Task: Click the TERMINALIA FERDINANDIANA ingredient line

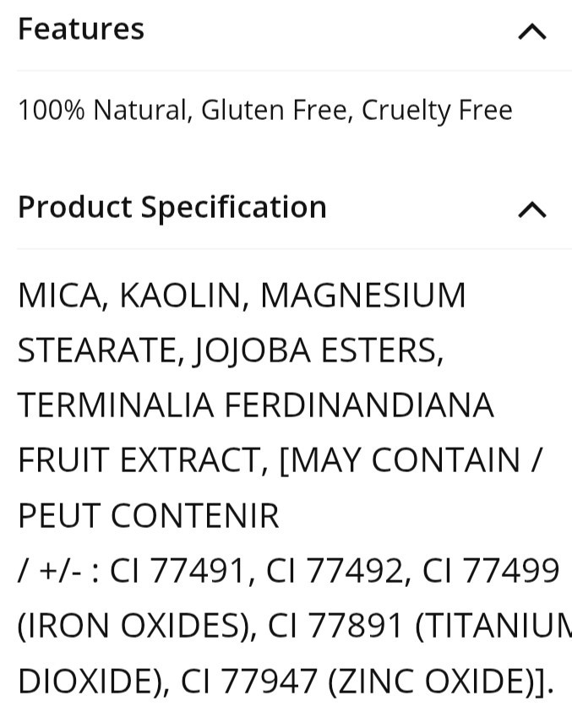Action: 255,405
